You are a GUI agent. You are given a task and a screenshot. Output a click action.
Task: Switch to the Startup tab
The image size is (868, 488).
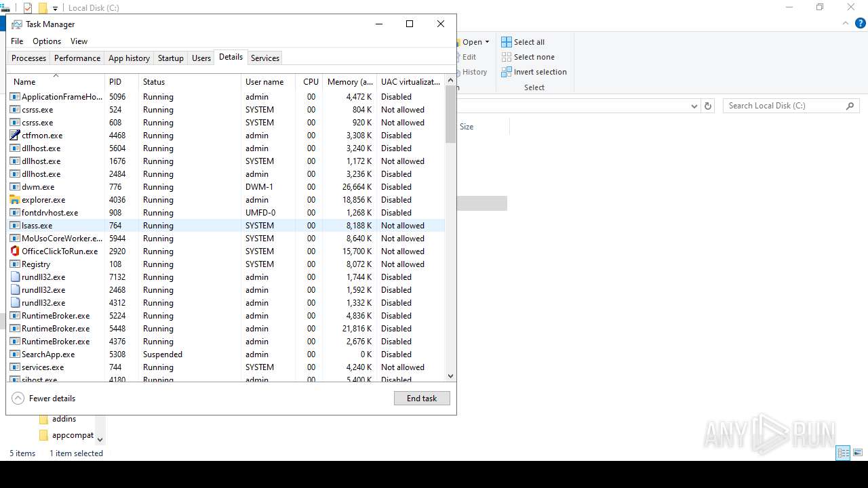click(x=171, y=58)
